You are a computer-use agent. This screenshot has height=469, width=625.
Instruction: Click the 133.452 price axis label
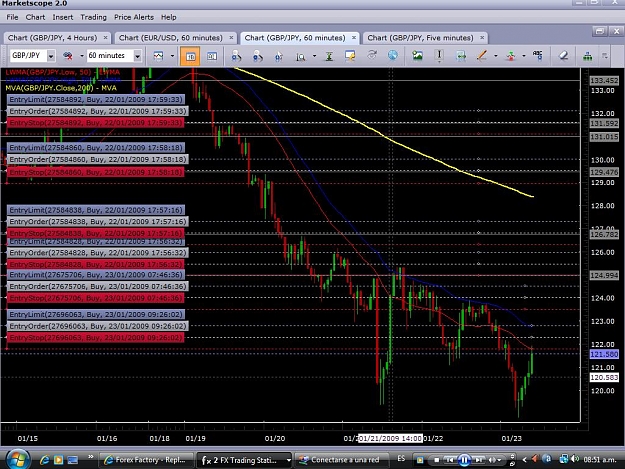604,80
